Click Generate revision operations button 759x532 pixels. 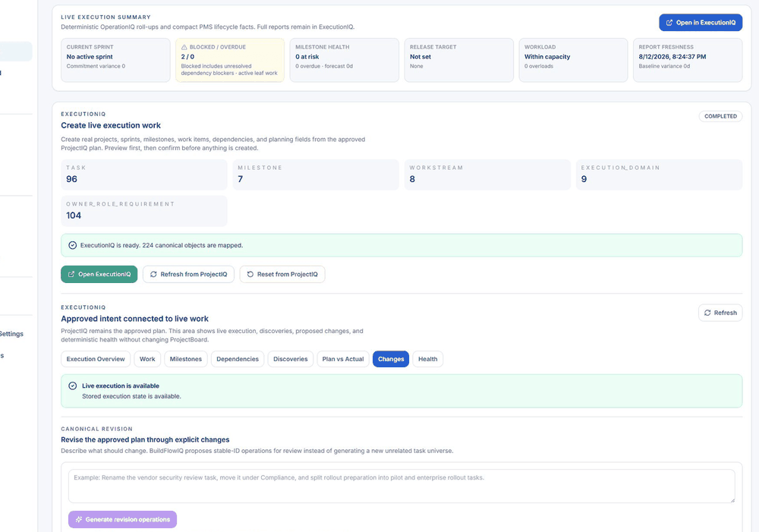122,519
